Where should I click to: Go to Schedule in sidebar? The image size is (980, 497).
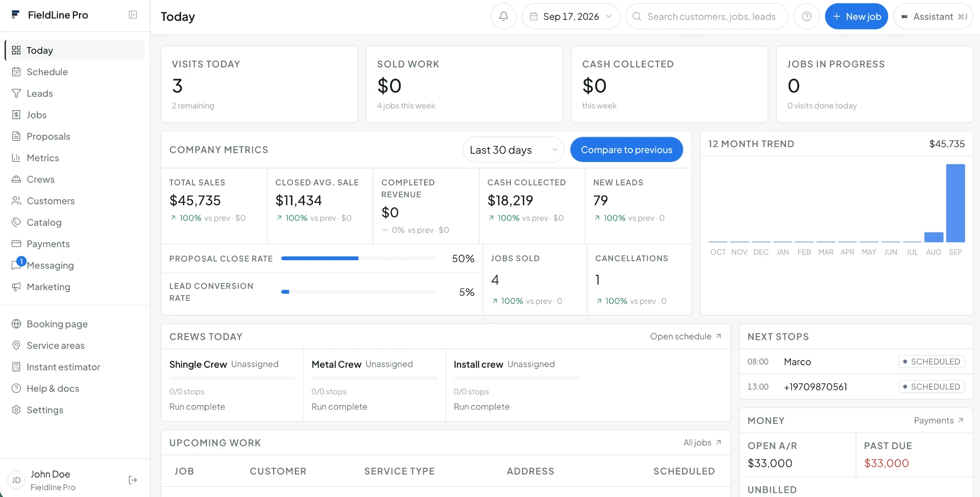(75, 72)
